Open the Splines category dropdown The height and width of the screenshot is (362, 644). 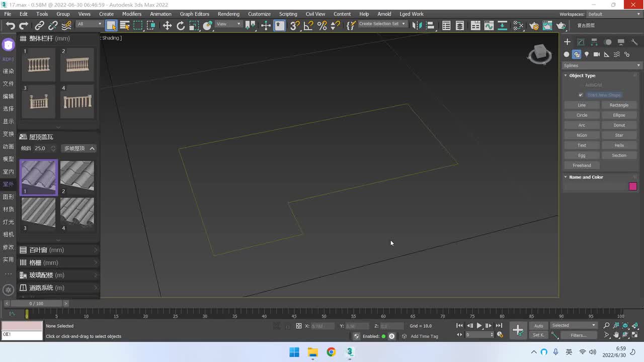(x=602, y=65)
